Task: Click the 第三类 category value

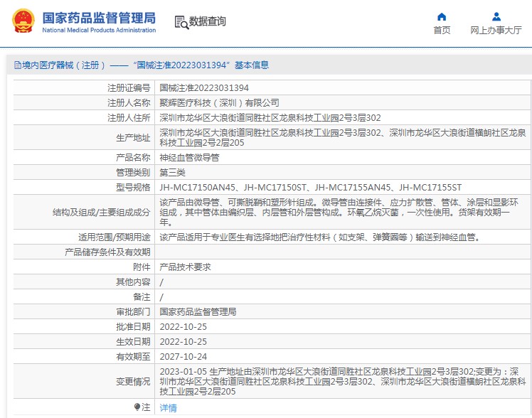Action: [x=172, y=173]
